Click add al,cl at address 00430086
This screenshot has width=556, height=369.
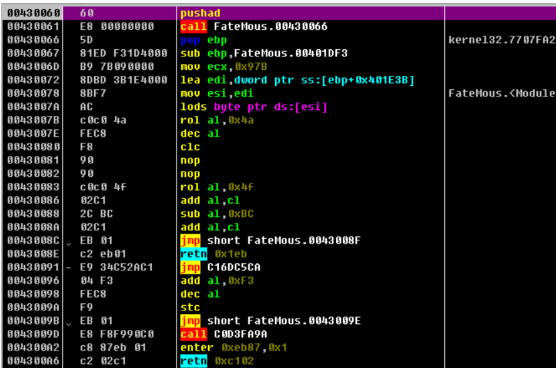click(210, 201)
